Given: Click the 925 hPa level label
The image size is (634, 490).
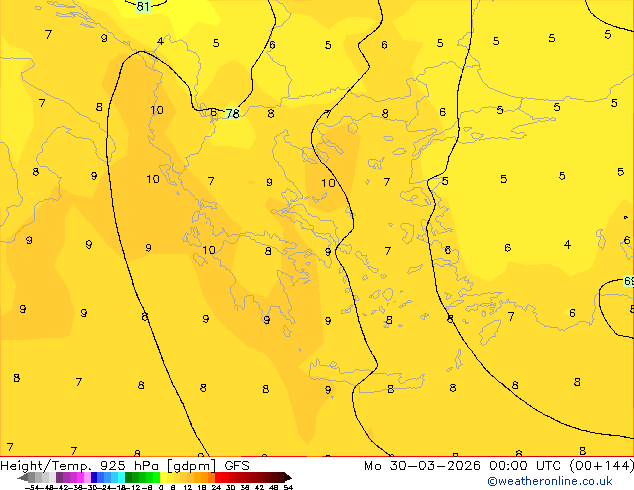Looking at the screenshot, I should click(130, 465).
